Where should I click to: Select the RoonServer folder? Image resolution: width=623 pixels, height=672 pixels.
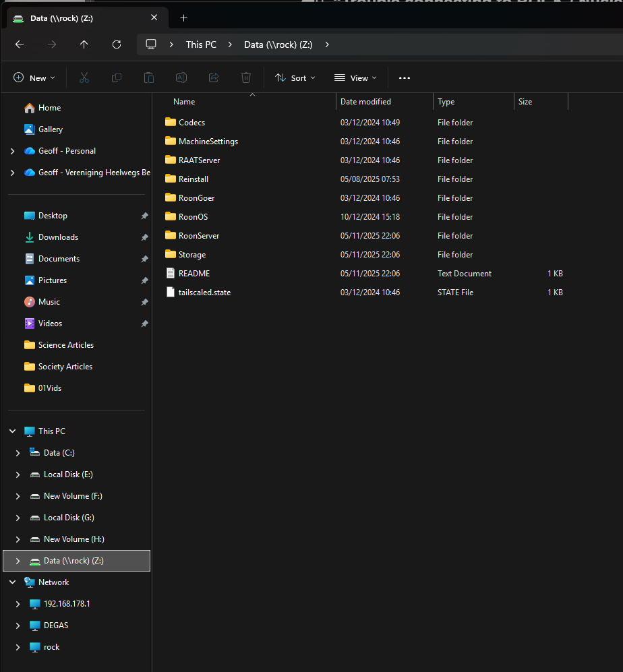click(198, 236)
